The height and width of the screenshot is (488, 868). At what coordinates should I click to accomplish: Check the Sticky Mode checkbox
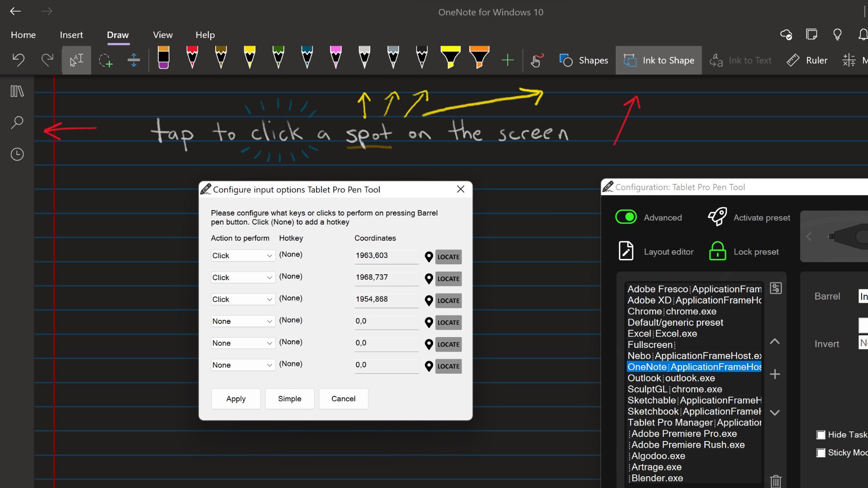coord(821,452)
